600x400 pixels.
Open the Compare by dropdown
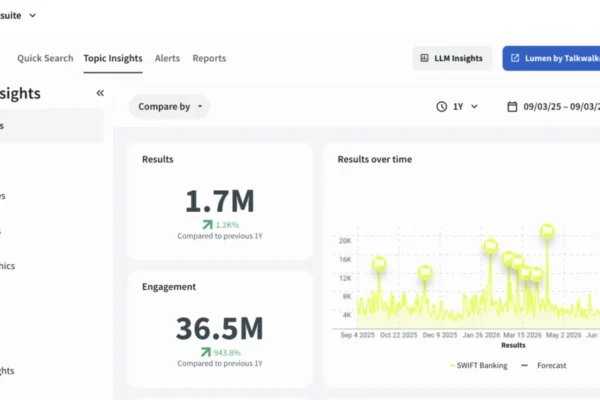pyautogui.click(x=170, y=106)
